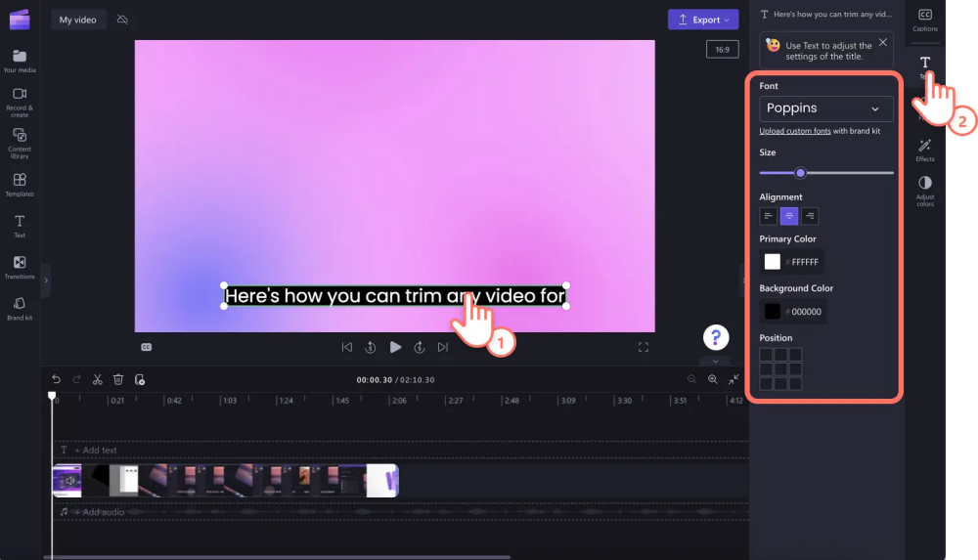978x560 pixels.
Task: Open Transitions panel
Action: [20, 268]
